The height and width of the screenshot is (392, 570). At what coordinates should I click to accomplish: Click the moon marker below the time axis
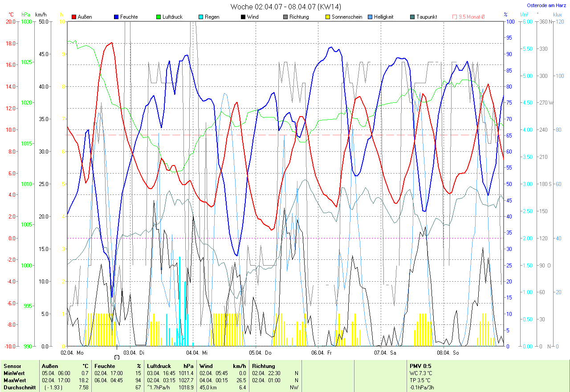[117, 357]
